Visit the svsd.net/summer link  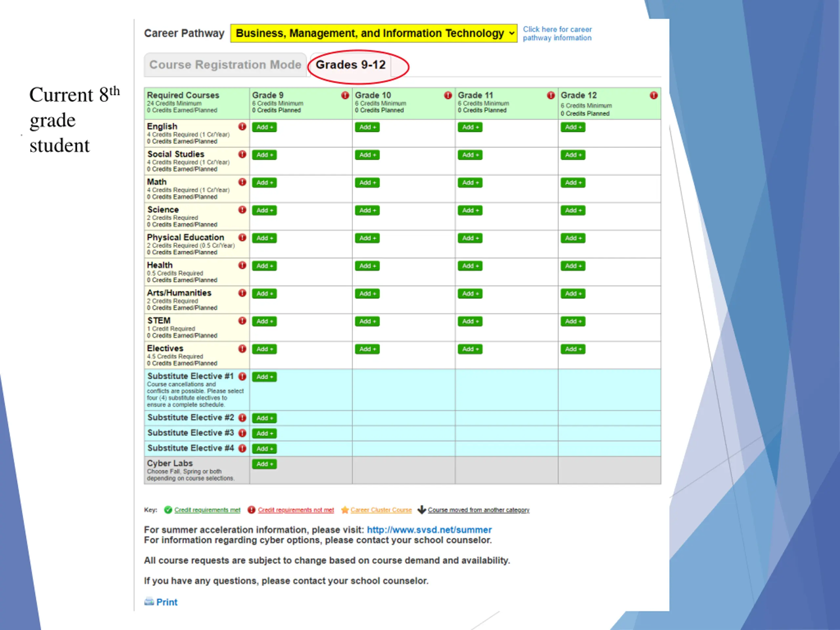click(429, 530)
